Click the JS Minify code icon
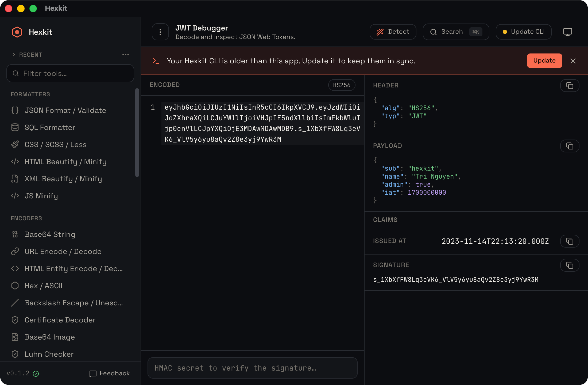Image resolution: width=588 pixels, height=385 pixels. (15, 196)
